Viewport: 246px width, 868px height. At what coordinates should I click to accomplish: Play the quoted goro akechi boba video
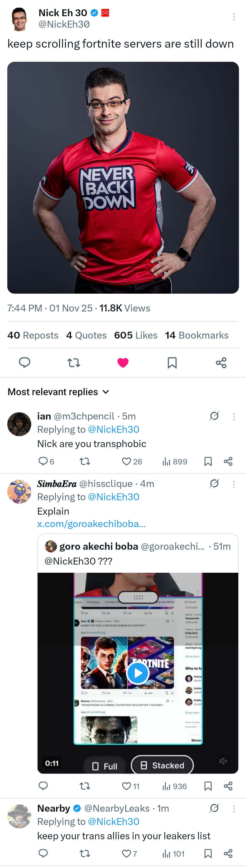coord(138,673)
